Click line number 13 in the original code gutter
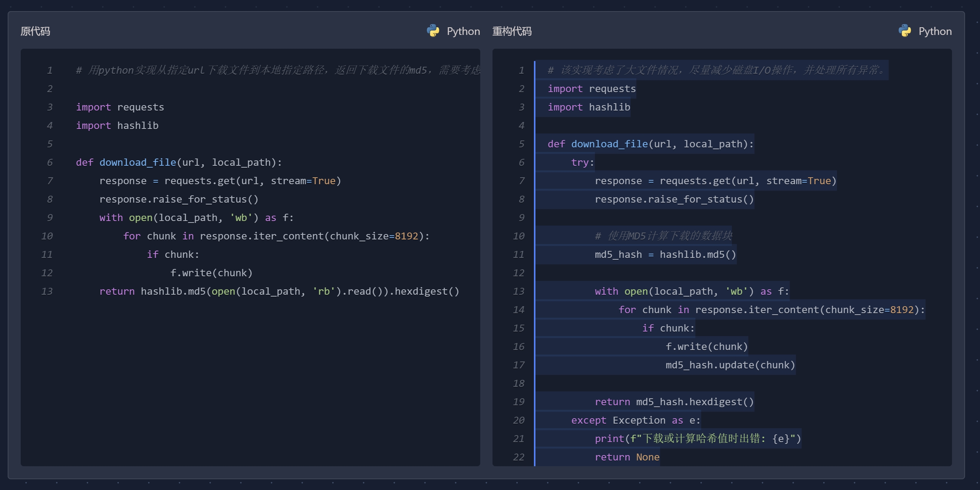 tap(47, 291)
